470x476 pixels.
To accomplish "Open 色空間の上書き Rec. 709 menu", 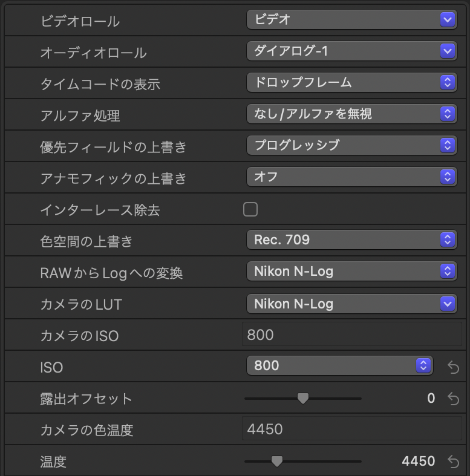I will pos(351,240).
